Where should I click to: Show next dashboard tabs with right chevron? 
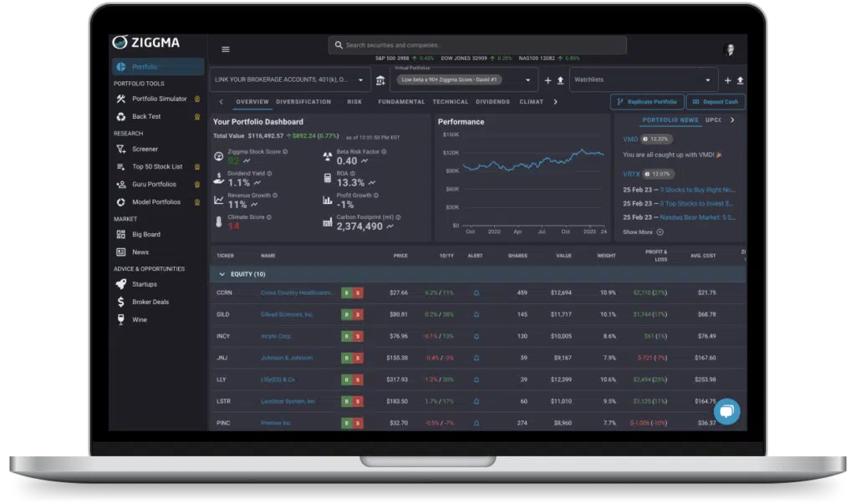click(555, 102)
